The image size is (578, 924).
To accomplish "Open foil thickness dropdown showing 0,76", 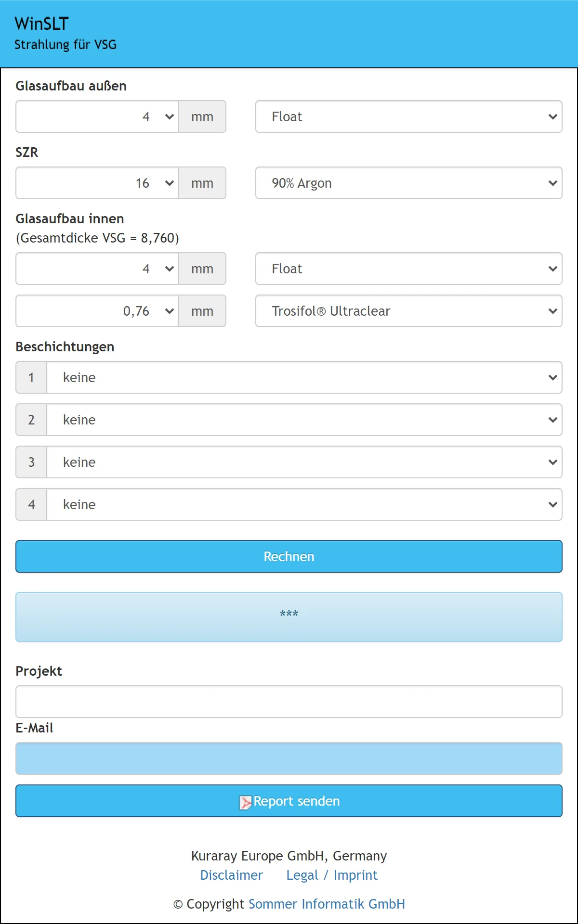I will tap(97, 311).
